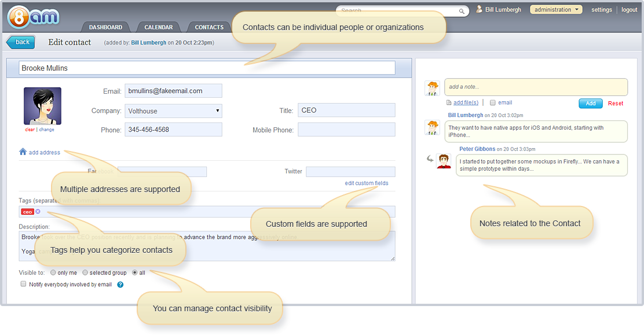
Task: Click the add a note text field
Action: click(536, 87)
